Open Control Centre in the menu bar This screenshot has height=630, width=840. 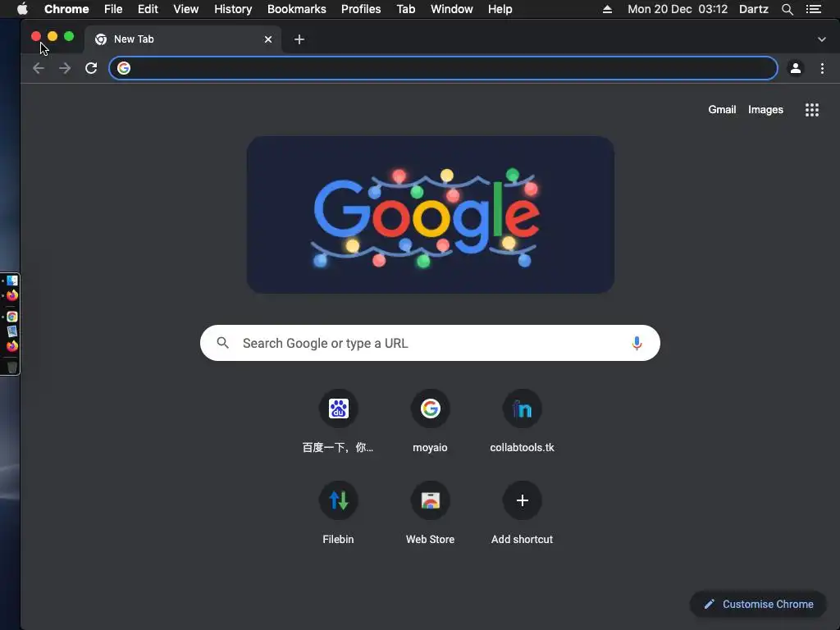tap(814, 9)
